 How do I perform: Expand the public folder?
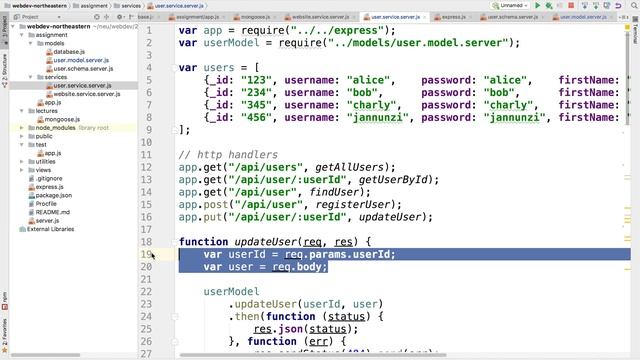tap(22, 136)
